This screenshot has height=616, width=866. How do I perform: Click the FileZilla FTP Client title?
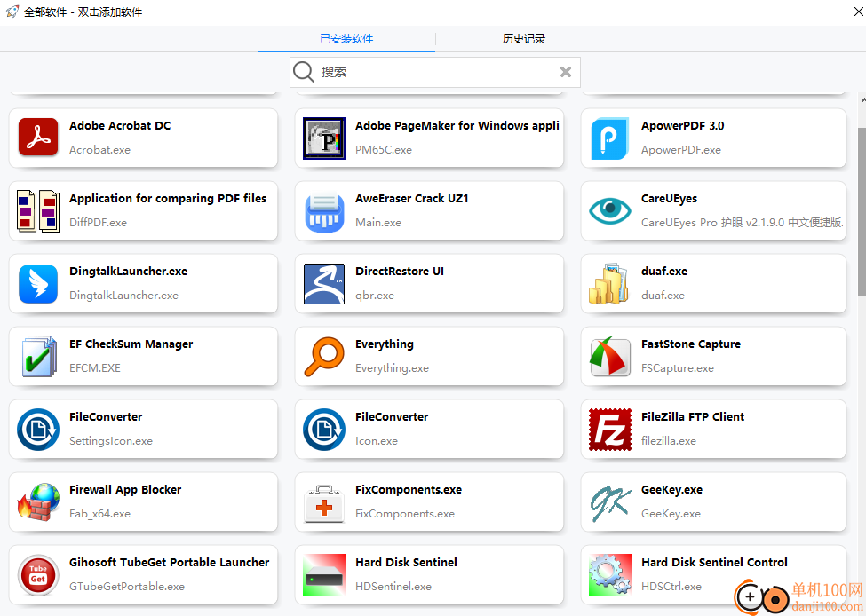tap(693, 417)
